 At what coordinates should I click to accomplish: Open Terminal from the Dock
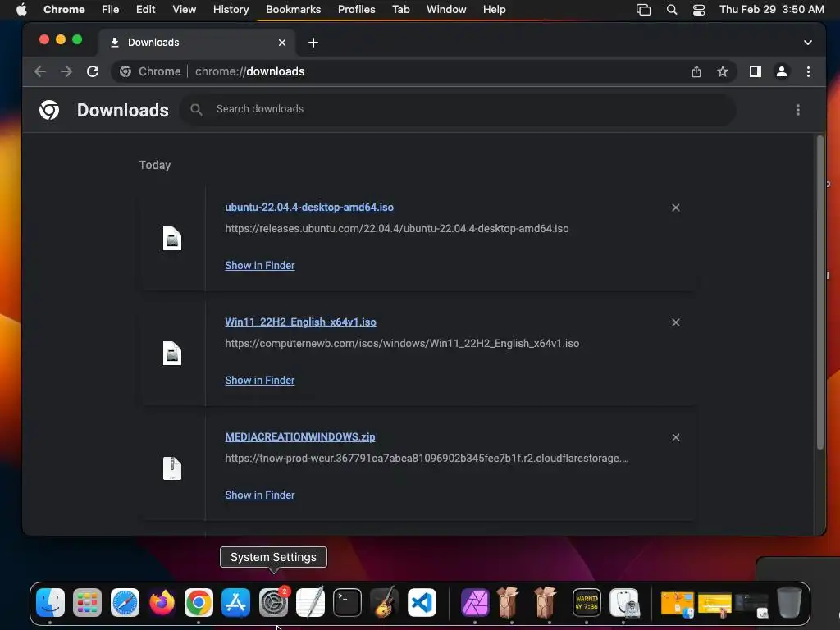pyautogui.click(x=347, y=603)
